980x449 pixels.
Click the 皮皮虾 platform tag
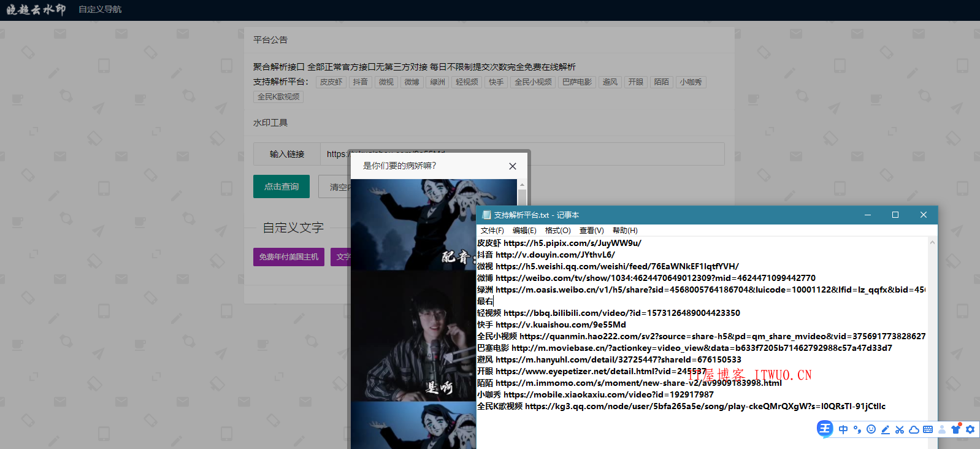click(x=331, y=82)
